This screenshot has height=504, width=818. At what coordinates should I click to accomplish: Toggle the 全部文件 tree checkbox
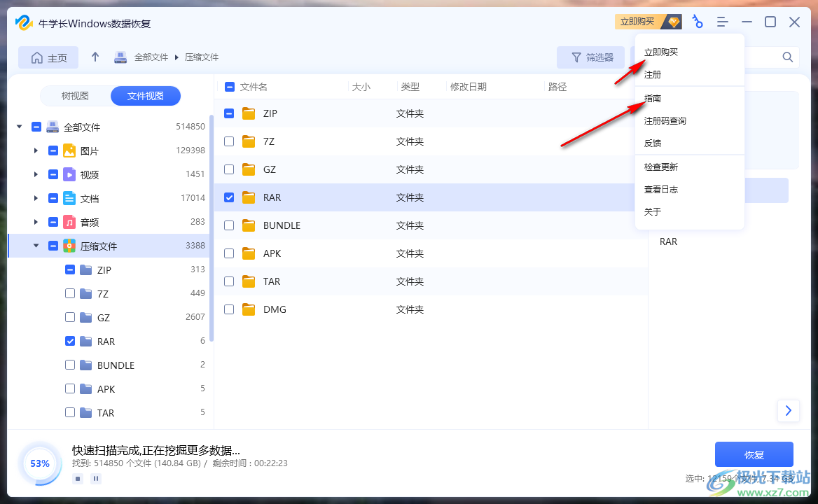(x=36, y=127)
